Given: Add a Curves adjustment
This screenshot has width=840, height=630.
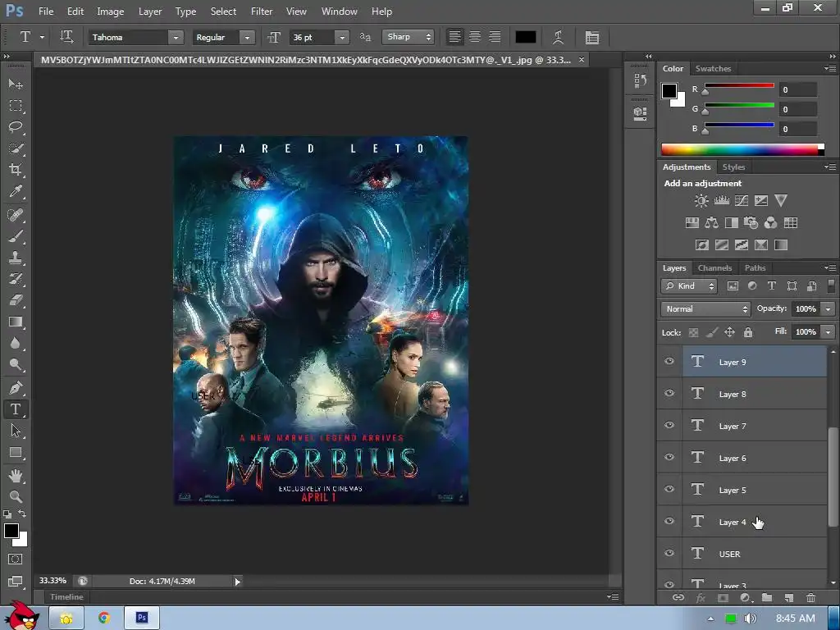Looking at the screenshot, I should (x=742, y=201).
